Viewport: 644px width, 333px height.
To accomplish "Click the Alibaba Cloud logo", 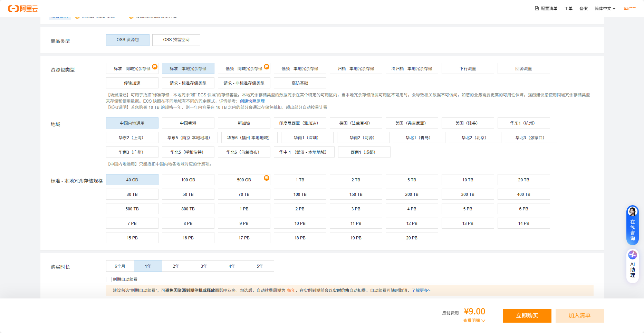I will [23, 9].
